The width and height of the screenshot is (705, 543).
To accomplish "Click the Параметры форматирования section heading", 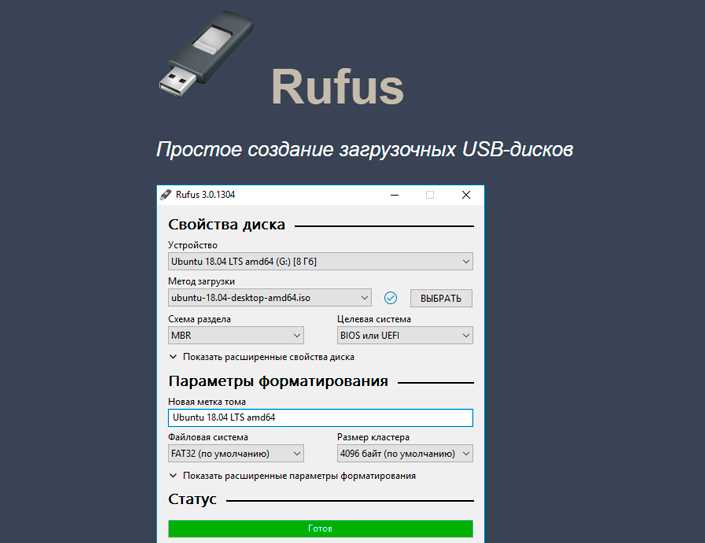I will coord(278,381).
